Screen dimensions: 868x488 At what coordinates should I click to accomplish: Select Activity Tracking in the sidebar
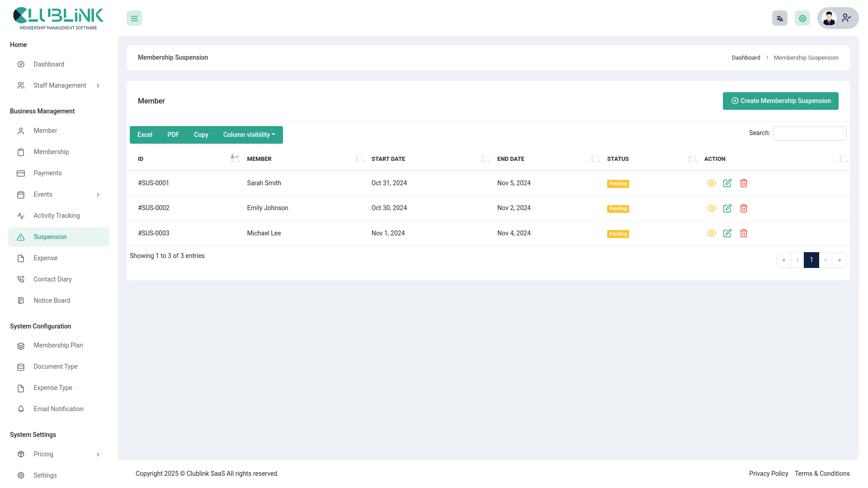[57, 216]
